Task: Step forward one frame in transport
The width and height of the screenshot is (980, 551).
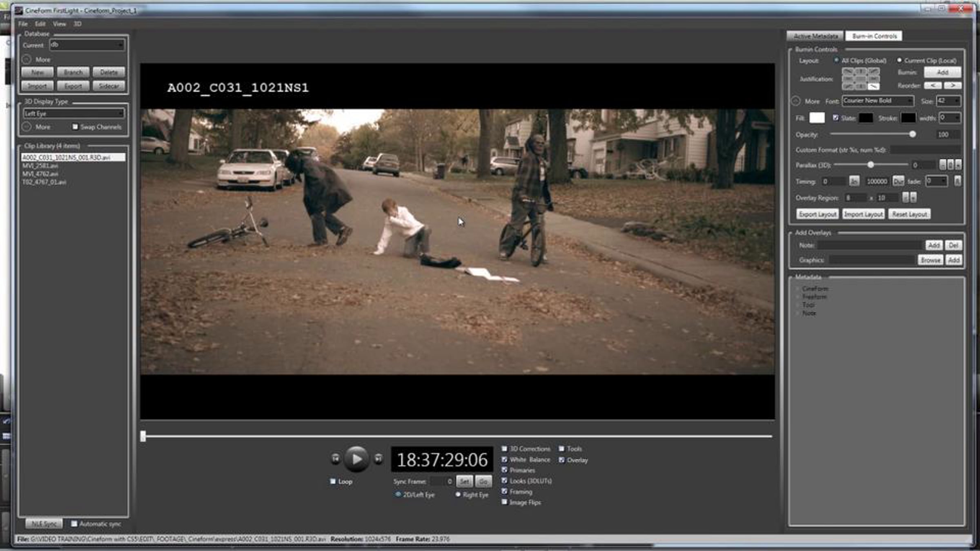Action: (379, 458)
